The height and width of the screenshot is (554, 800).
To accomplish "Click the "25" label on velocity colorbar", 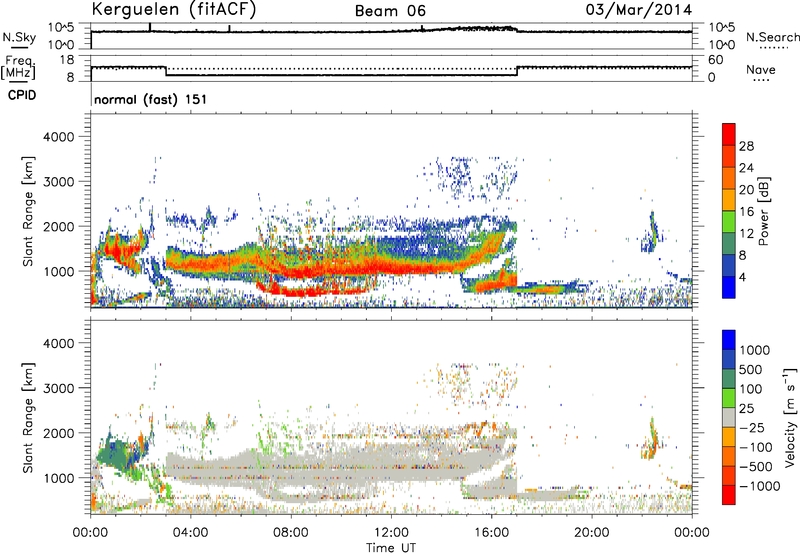I will [746, 408].
